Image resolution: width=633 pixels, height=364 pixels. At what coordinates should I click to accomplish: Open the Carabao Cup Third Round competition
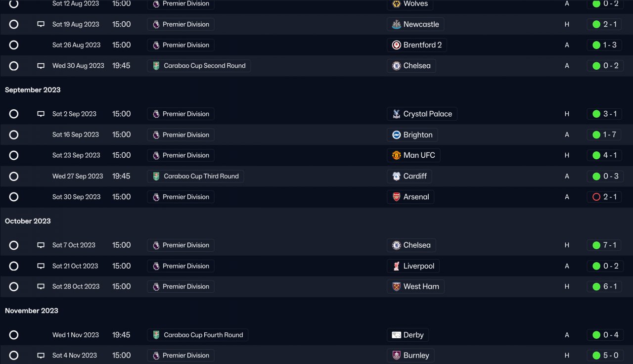(195, 176)
